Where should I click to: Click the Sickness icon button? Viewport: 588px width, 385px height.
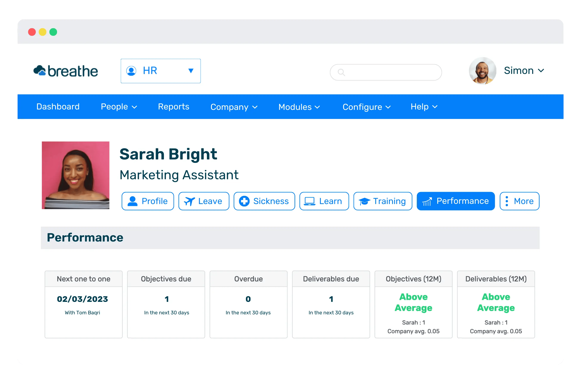(264, 201)
